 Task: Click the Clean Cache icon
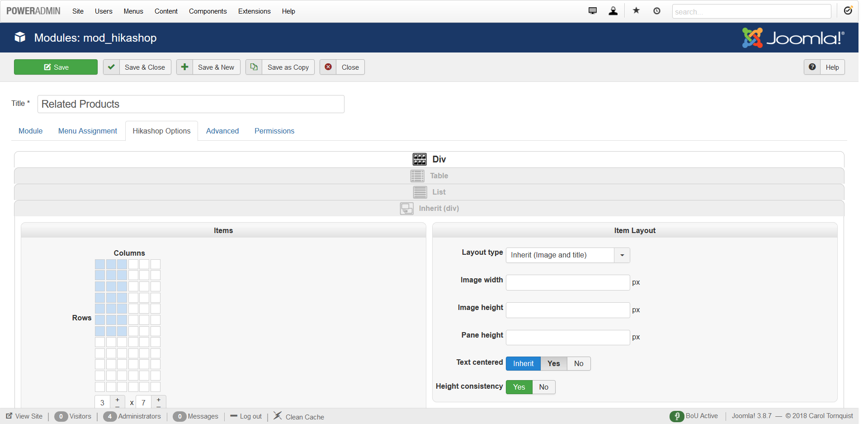(278, 416)
